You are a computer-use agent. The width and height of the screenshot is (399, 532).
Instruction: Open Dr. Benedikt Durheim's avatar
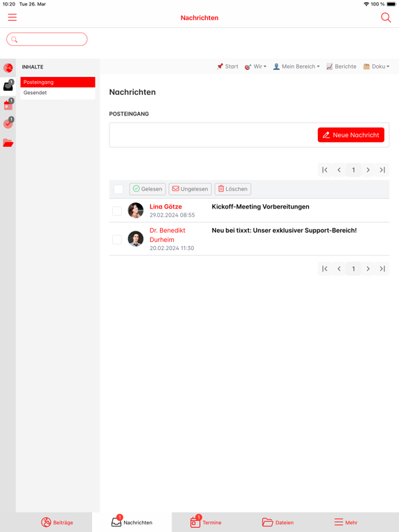pyautogui.click(x=136, y=239)
